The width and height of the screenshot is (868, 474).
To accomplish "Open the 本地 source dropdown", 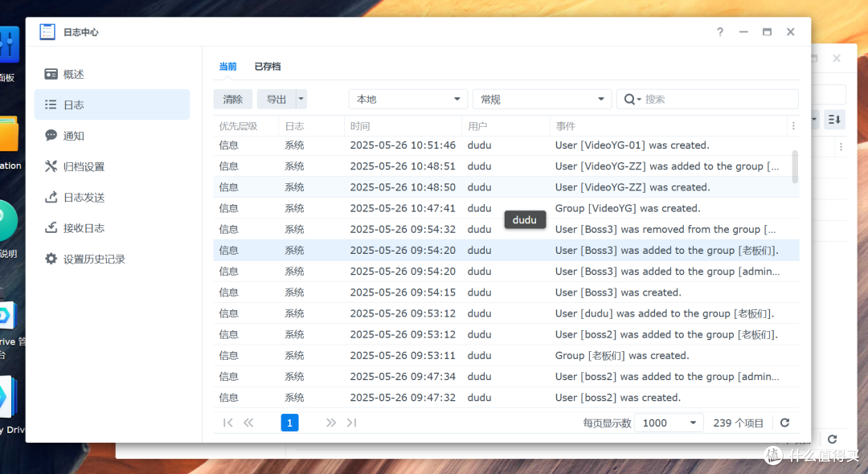I will pos(408,99).
